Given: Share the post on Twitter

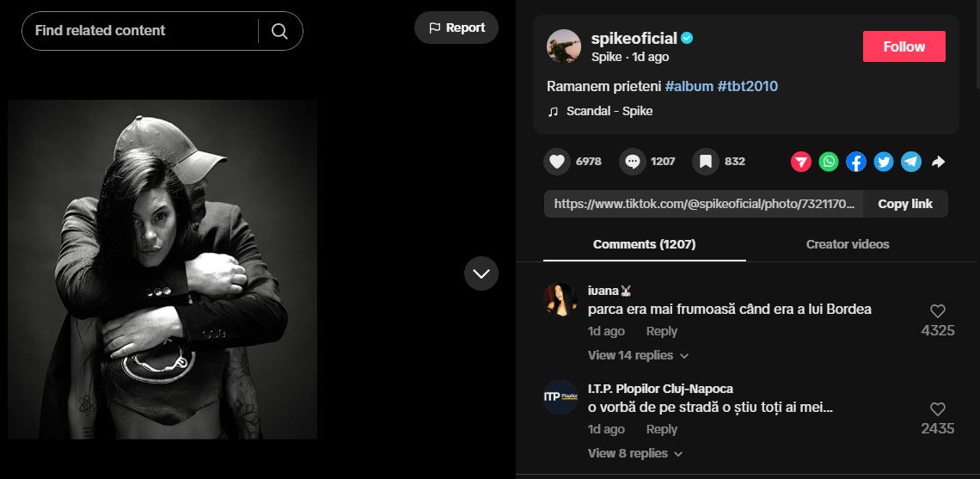Looking at the screenshot, I should [x=884, y=162].
